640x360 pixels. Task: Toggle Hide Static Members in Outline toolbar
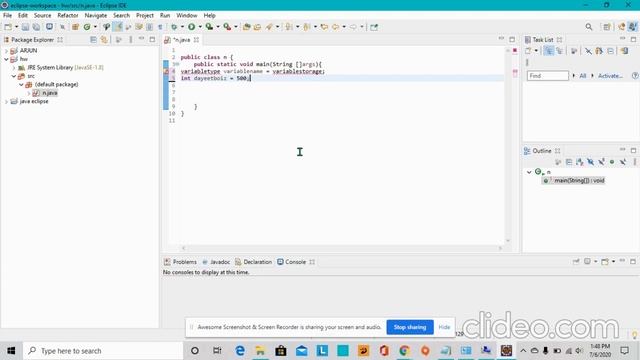(601, 162)
